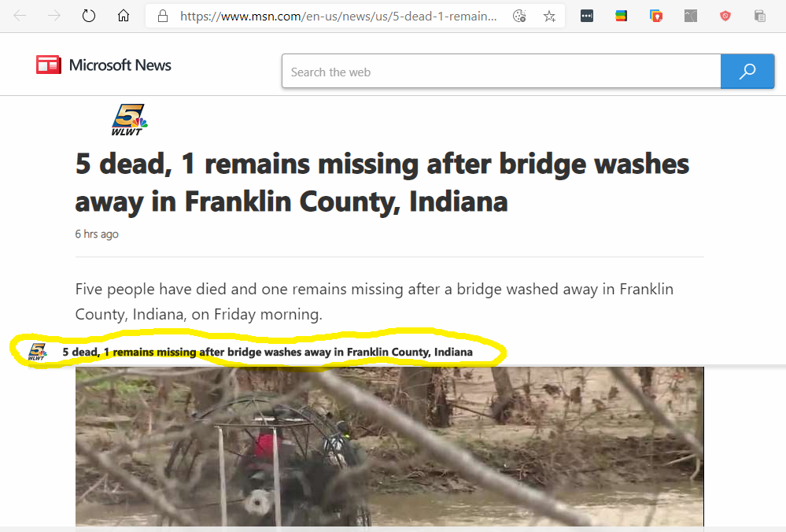Open the red ad-blocker shield extension
The height and width of the screenshot is (532, 786).
tap(725, 16)
